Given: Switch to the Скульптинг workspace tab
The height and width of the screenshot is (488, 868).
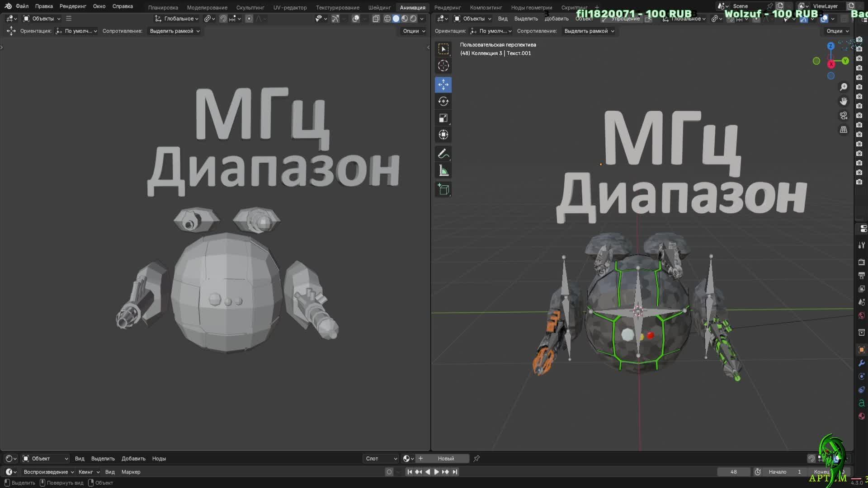Looking at the screenshot, I should pyautogui.click(x=250, y=7).
